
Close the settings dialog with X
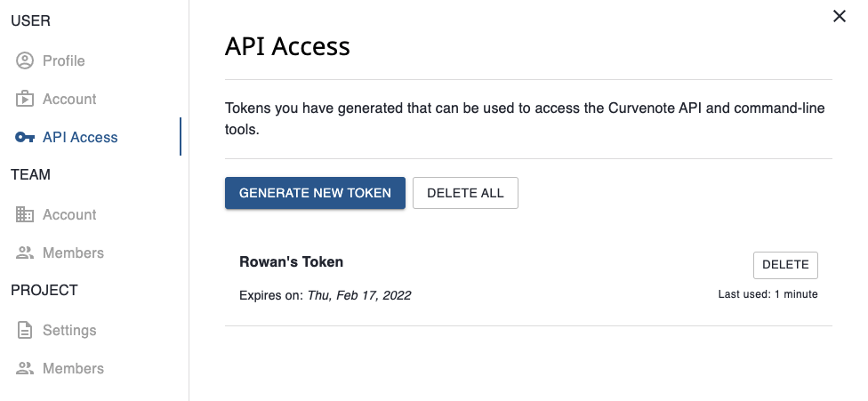tap(840, 17)
